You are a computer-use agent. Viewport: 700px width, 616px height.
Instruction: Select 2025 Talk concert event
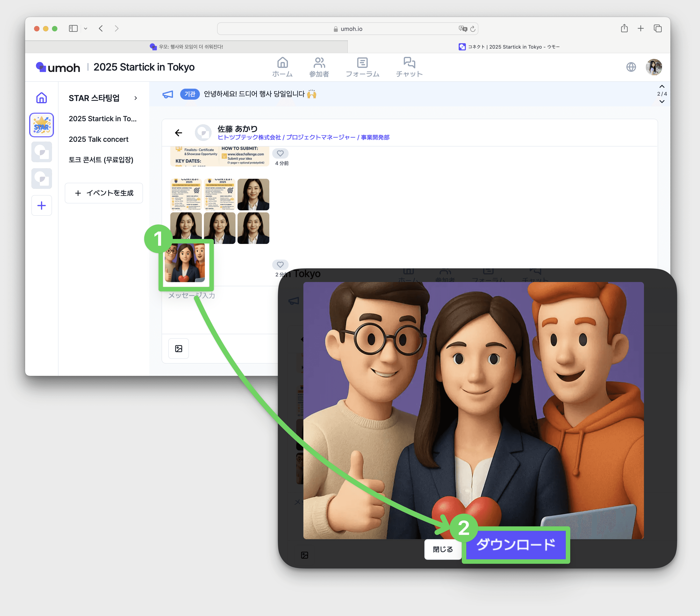(99, 139)
